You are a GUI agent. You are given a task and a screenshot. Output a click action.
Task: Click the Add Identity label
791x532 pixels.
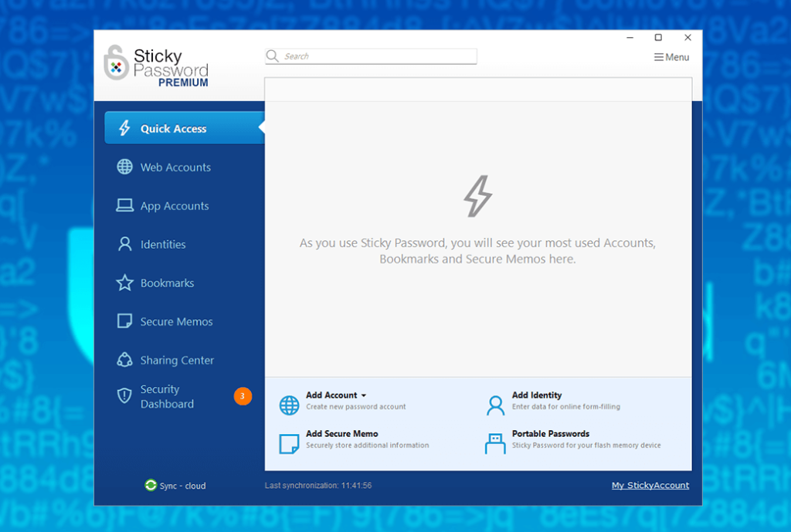pyautogui.click(x=537, y=395)
